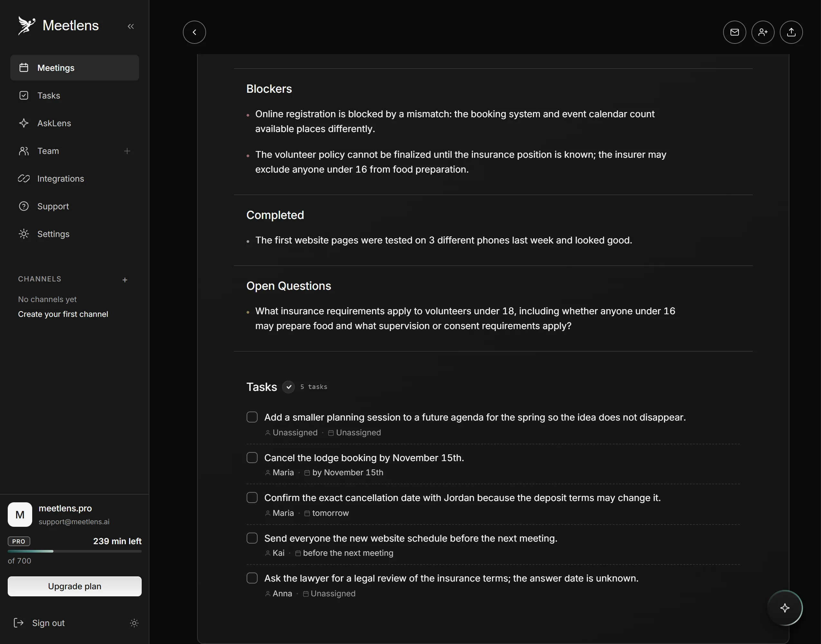Set due date on planning session task
Viewport: 821px width, 644px height.
coord(354,432)
